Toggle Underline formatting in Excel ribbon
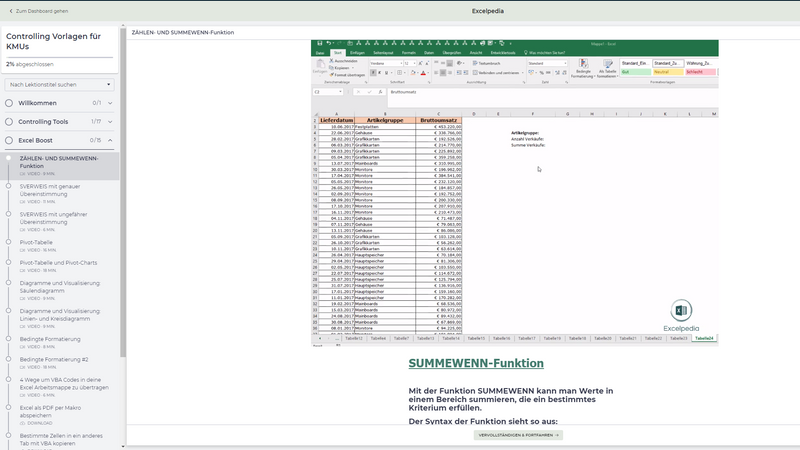 tap(386, 73)
